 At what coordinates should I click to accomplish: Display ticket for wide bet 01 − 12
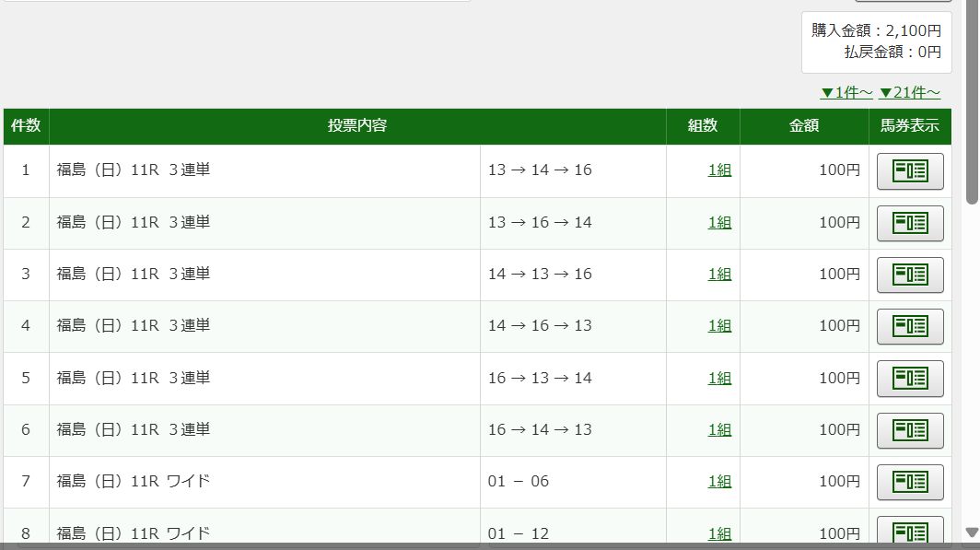click(x=910, y=532)
